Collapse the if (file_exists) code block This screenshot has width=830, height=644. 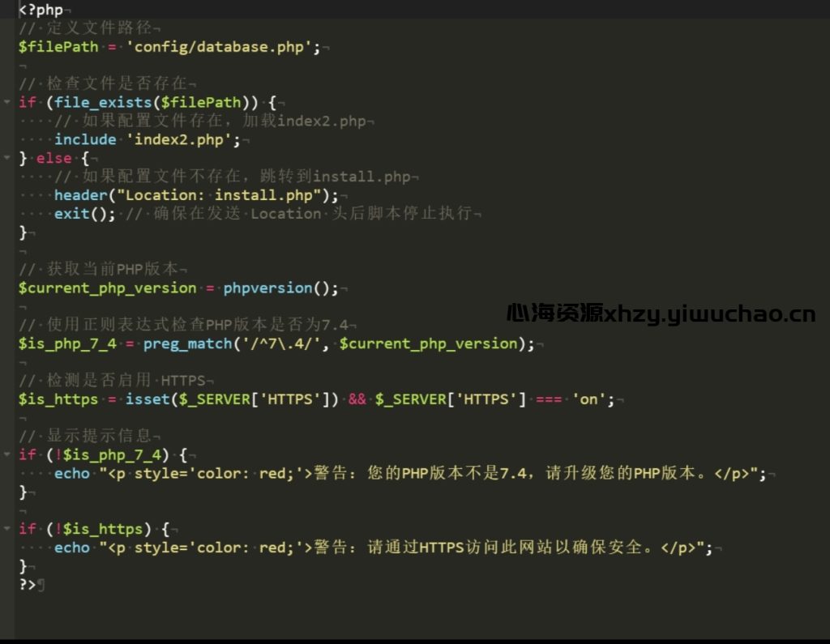point(6,102)
